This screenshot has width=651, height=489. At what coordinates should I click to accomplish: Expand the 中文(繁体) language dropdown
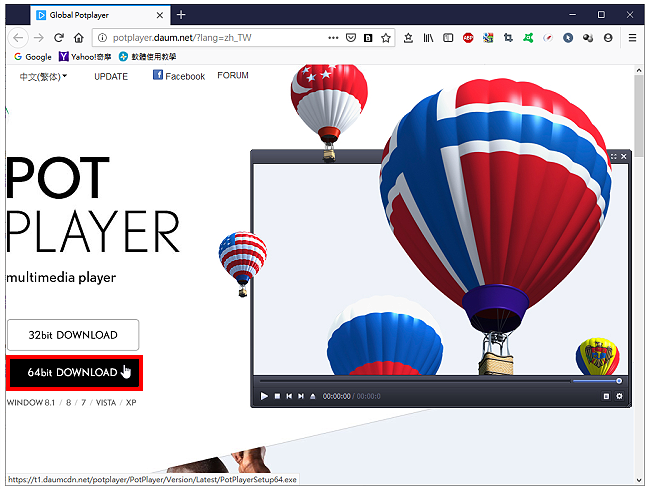click(x=43, y=77)
